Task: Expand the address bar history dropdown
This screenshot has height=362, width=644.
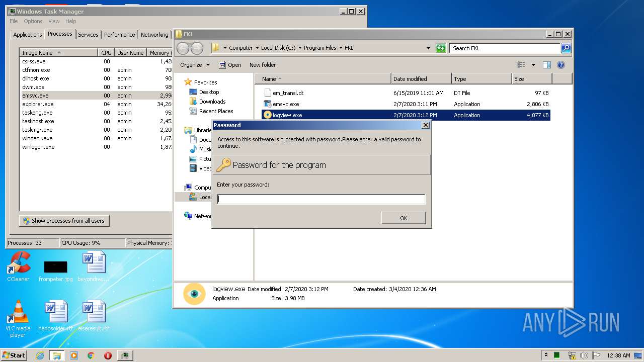Action: click(x=428, y=48)
